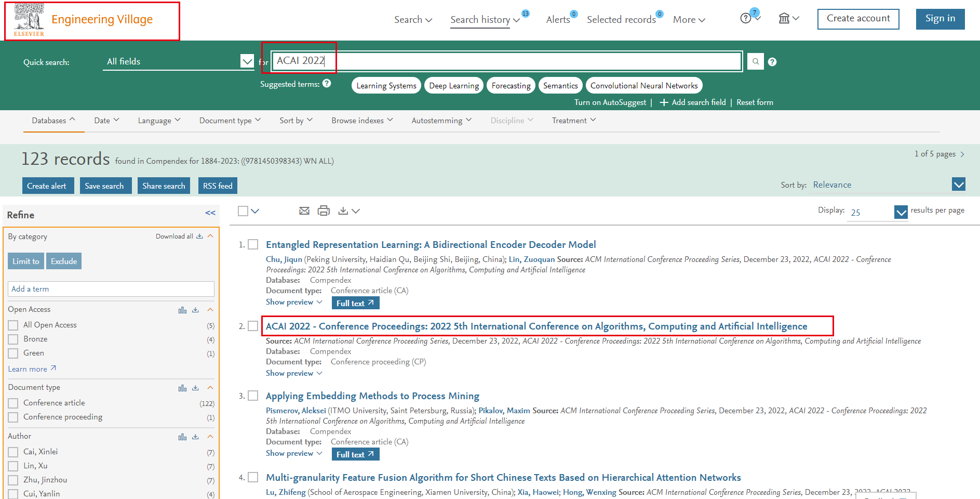This screenshot has height=499, width=980.
Task: Click Create account button
Action: pos(858,19)
